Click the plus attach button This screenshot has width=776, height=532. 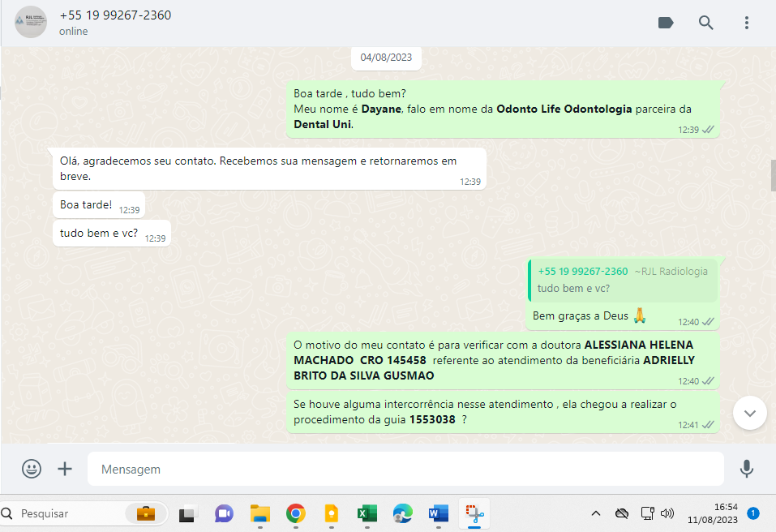(65, 469)
